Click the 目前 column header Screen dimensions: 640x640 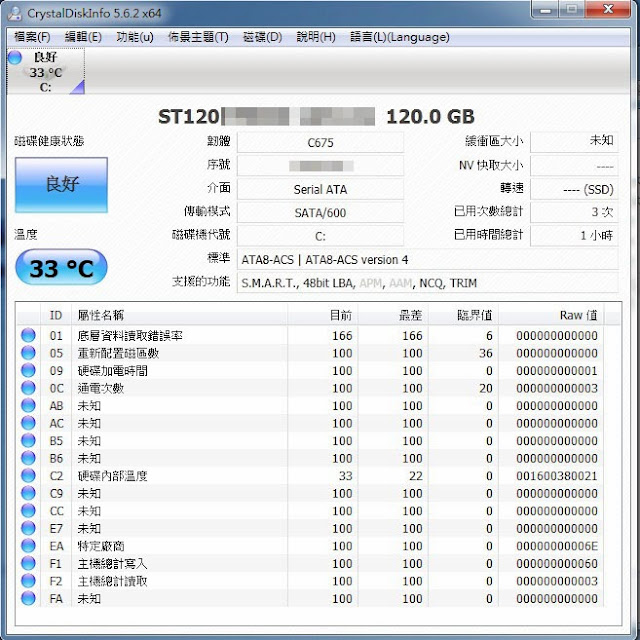[322, 315]
